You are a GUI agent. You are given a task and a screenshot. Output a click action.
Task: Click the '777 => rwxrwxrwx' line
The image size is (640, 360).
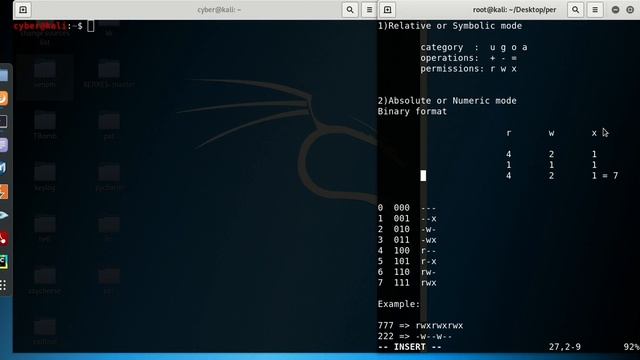tap(420, 325)
